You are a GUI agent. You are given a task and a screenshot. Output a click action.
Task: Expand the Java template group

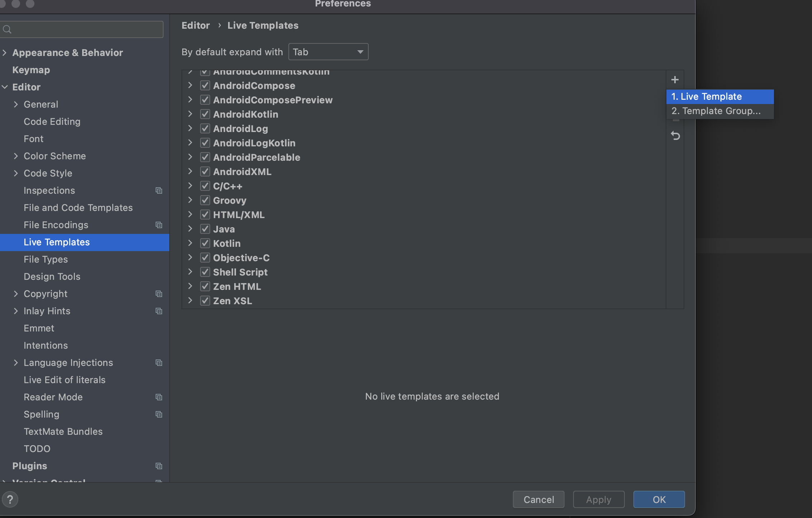coord(190,229)
